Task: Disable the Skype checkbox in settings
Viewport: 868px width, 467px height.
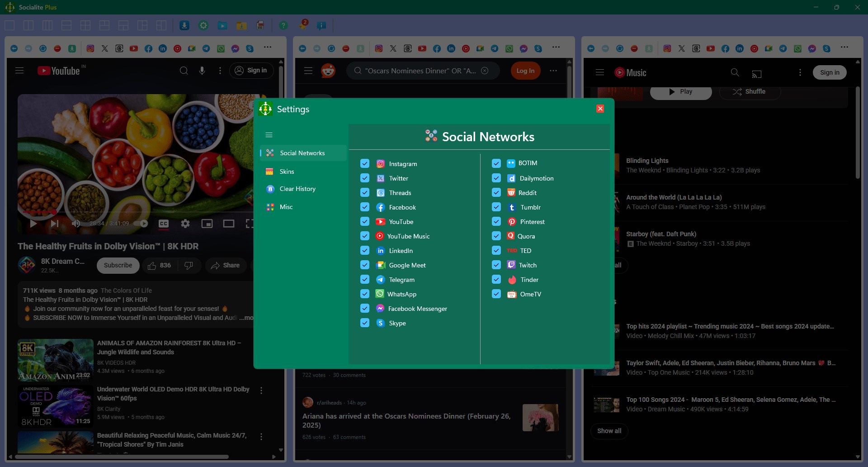Action: (365, 323)
